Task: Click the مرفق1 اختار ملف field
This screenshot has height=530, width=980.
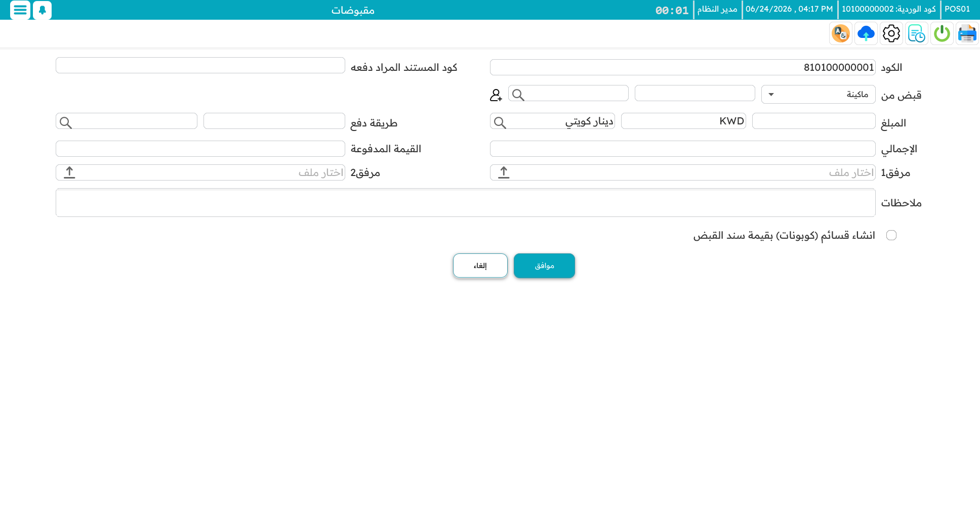Action: [x=682, y=172]
